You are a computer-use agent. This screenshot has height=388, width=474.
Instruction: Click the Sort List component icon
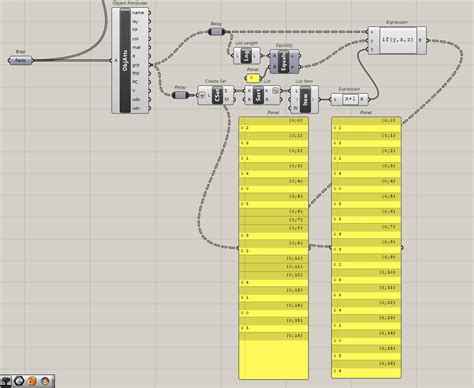(x=258, y=95)
